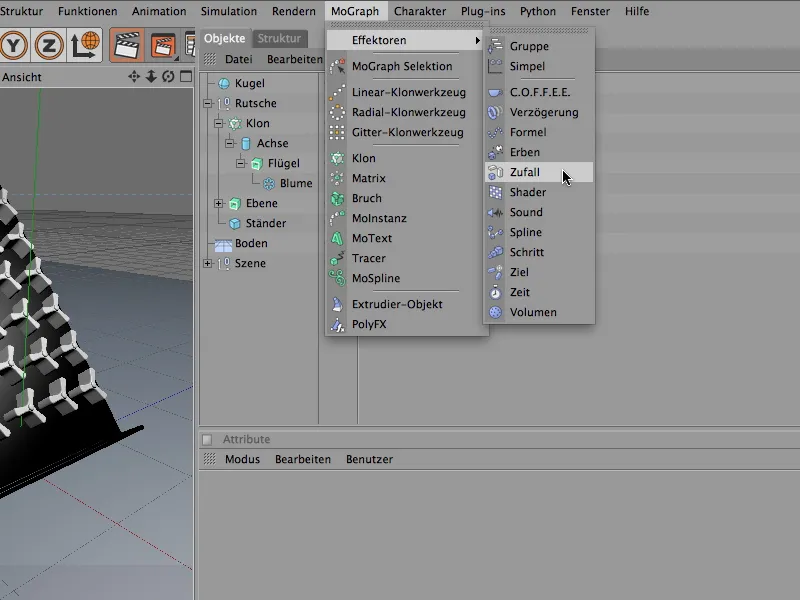Click the viewport maximize toggle icon
Image resolution: width=800 pixels, height=600 pixels.
pos(185,77)
